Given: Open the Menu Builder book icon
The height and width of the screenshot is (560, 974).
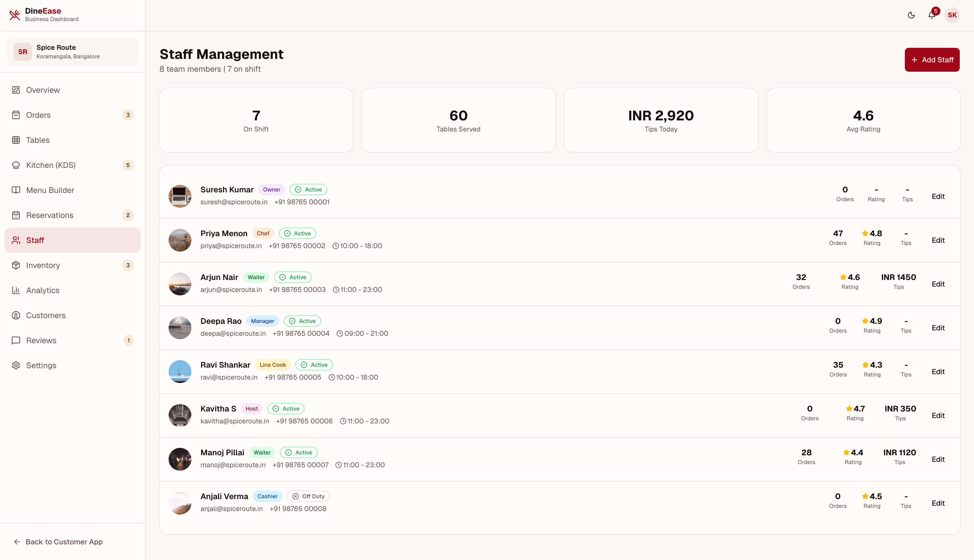Looking at the screenshot, I should point(16,190).
